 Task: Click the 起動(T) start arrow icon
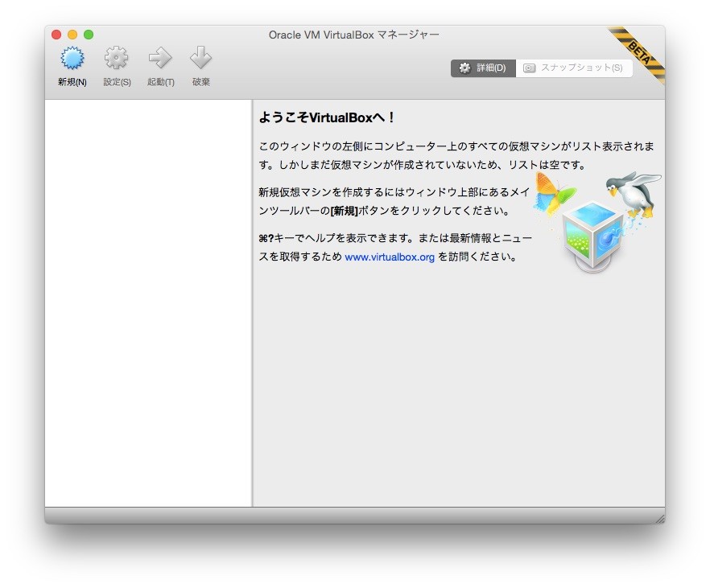pos(160,58)
